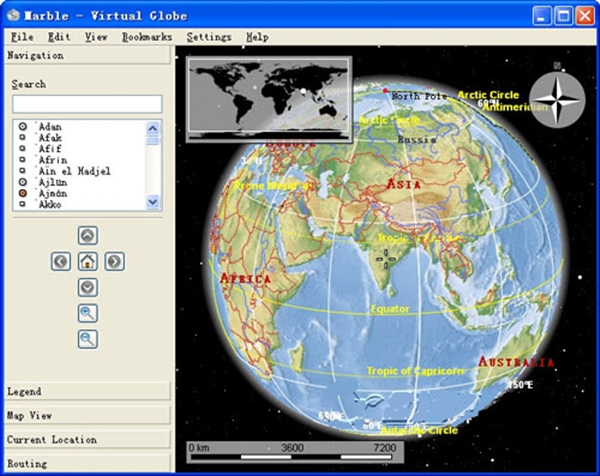Click inside the Search text field
The height and width of the screenshot is (476, 600).
click(86, 104)
